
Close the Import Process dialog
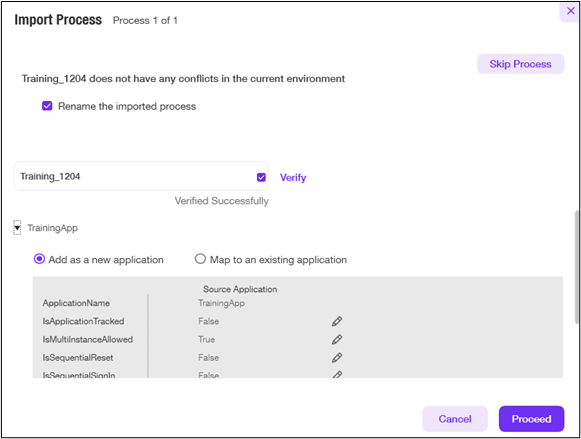tap(571, 11)
